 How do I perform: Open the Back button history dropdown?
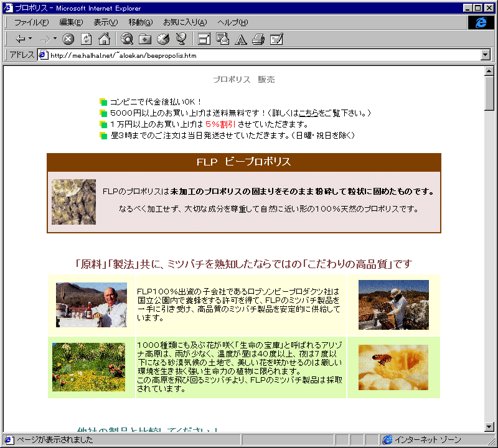pyautogui.click(x=31, y=39)
